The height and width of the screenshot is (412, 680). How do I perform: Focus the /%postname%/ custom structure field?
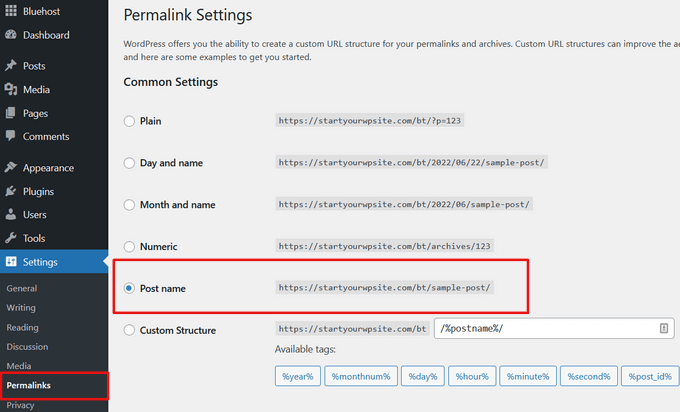554,328
